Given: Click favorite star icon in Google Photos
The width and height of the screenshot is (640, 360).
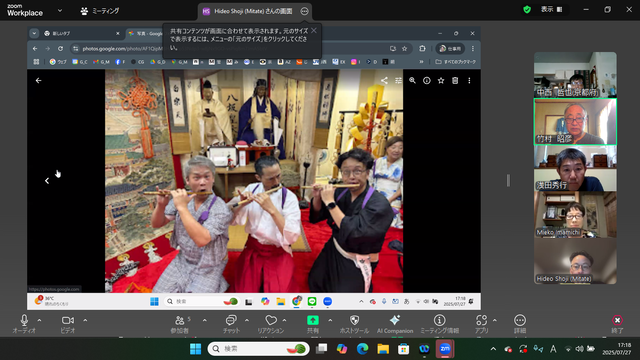Looking at the screenshot, I should pos(441,80).
